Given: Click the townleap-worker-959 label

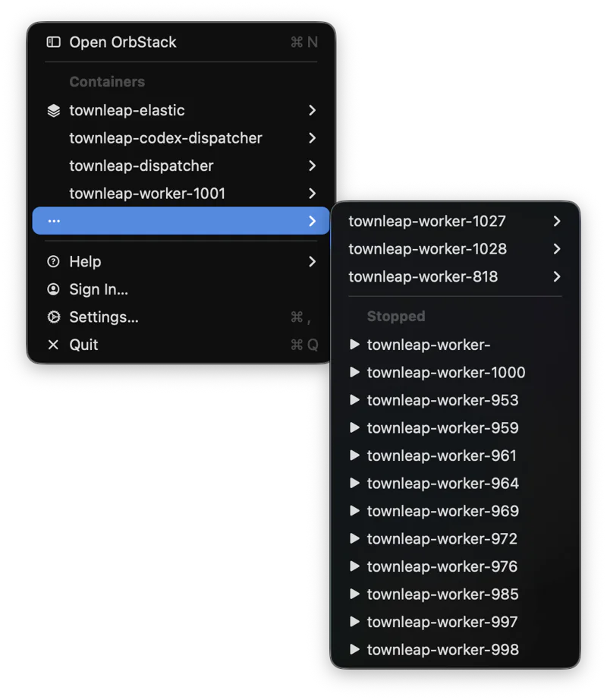Looking at the screenshot, I should [443, 427].
